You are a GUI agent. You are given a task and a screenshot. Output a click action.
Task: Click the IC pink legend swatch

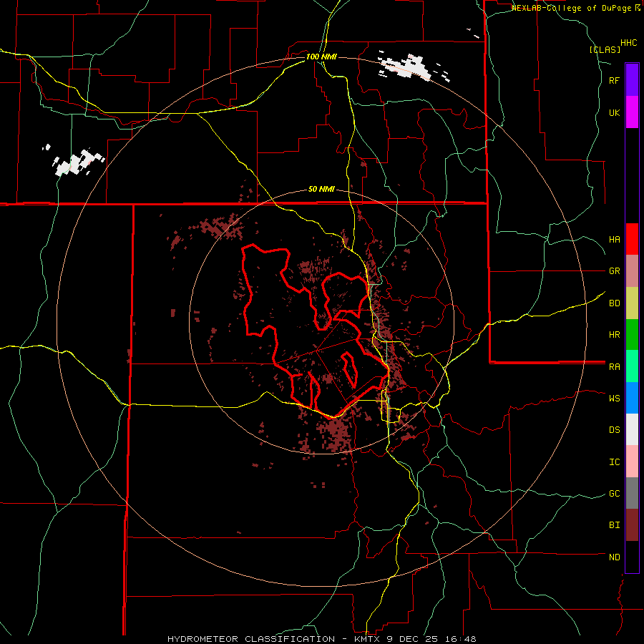click(632, 462)
